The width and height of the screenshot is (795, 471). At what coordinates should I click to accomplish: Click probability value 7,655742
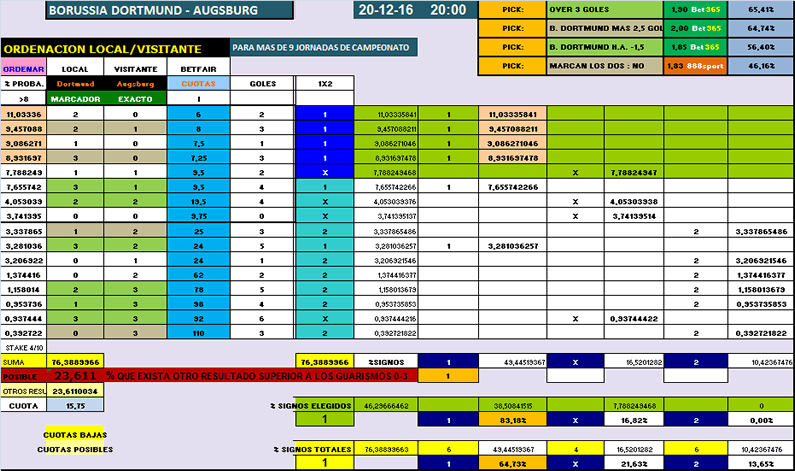pos(23,187)
